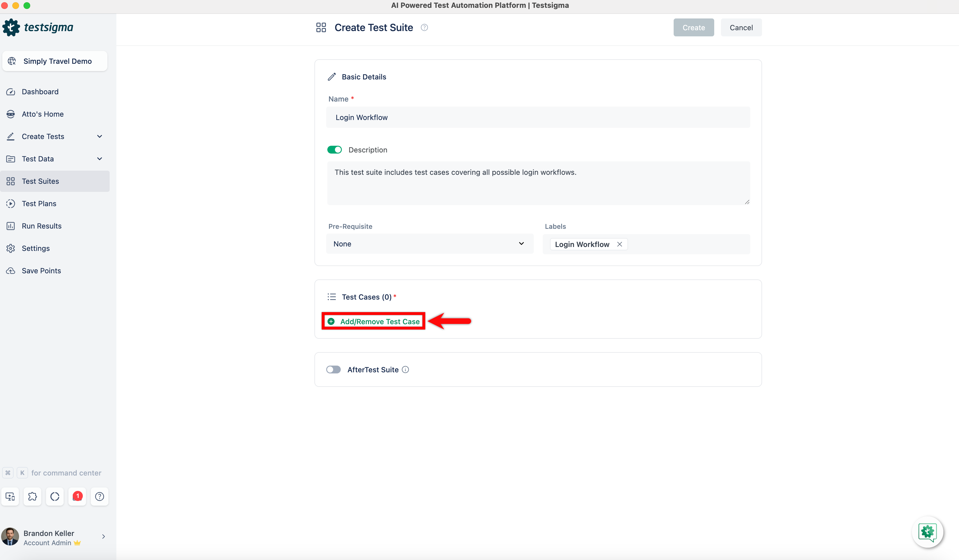Open the Simply Travel Demo project menu
The height and width of the screenshot is (560, 959).
click(55, 61)
